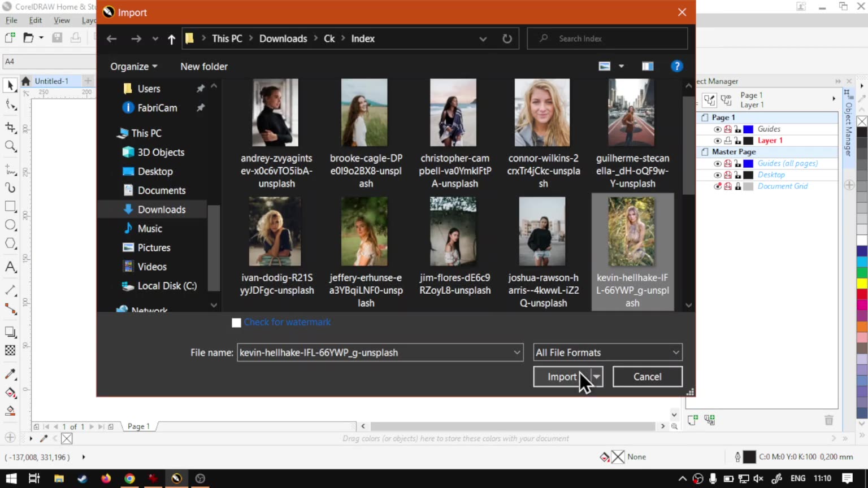Click the Cancel button

(x=647, y=377)
